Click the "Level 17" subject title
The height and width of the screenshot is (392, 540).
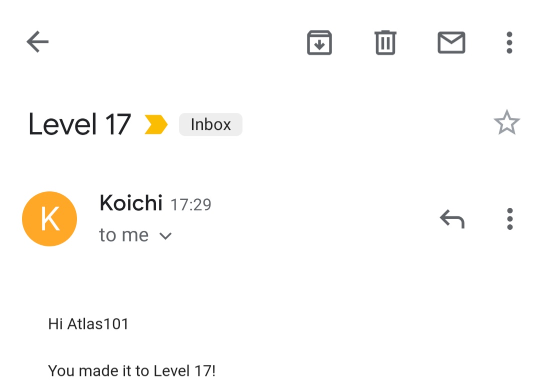coord(79,124)
